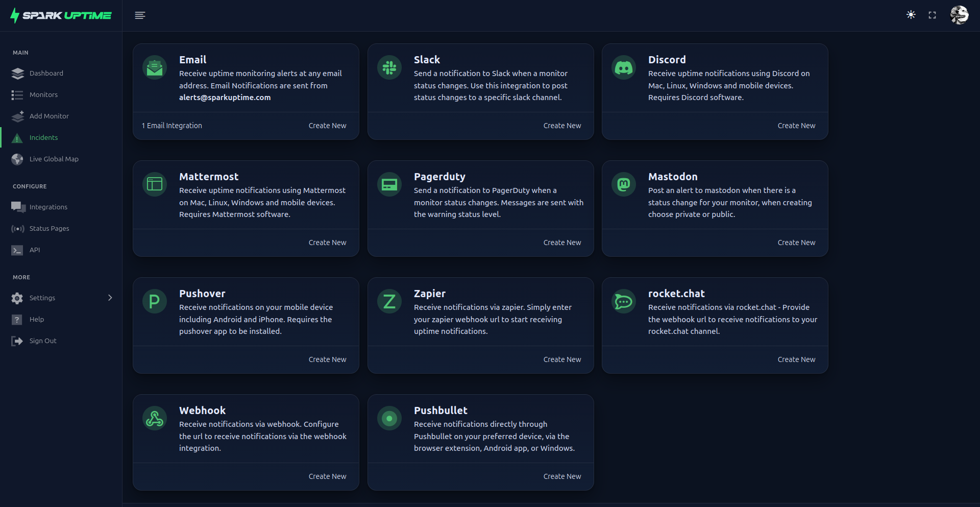Click the Zapier Z icon

(x=389, y=301)
